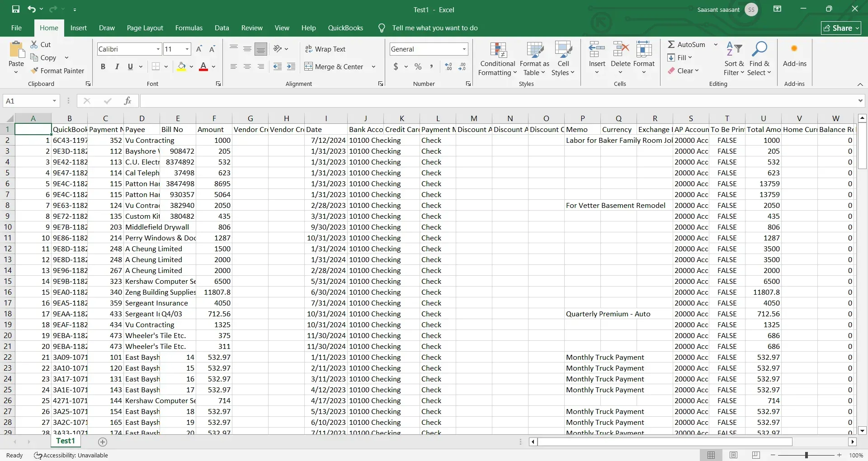
Task: Click the Orientation text-angle icon
Action: coord(278,49)
